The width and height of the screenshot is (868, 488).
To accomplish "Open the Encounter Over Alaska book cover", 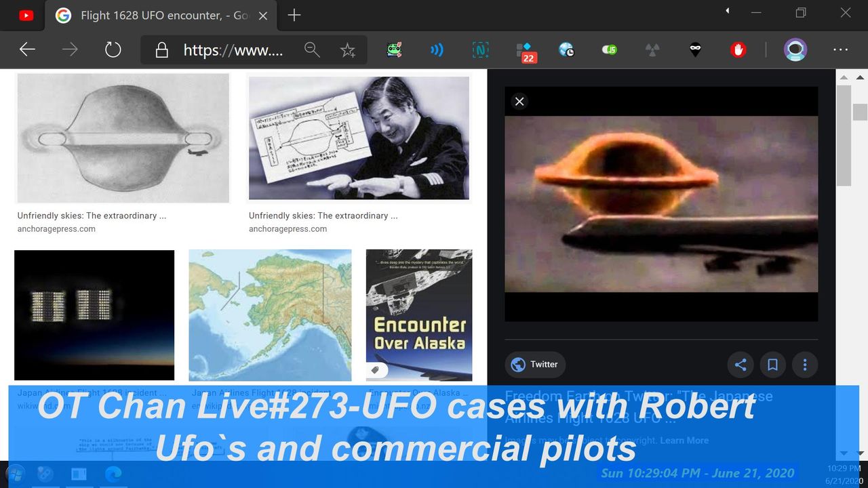I will coord(418,315).
